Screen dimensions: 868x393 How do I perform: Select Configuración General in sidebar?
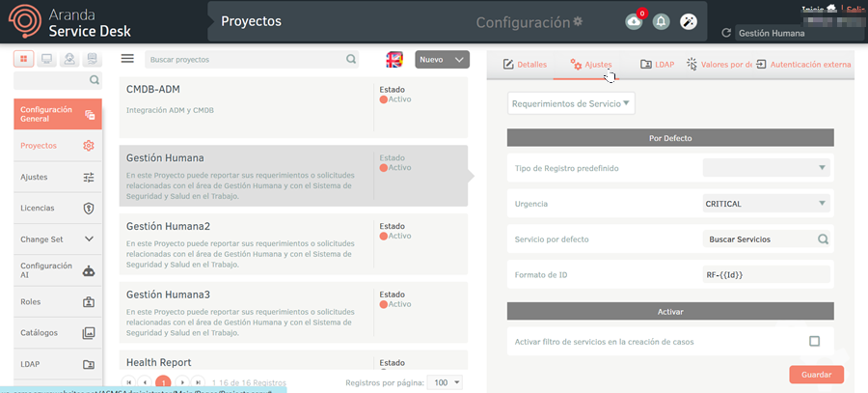(x=58, y=114)
